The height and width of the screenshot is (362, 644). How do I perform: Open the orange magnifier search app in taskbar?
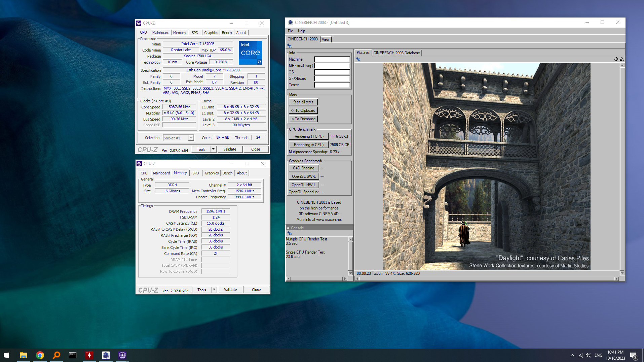56,355
